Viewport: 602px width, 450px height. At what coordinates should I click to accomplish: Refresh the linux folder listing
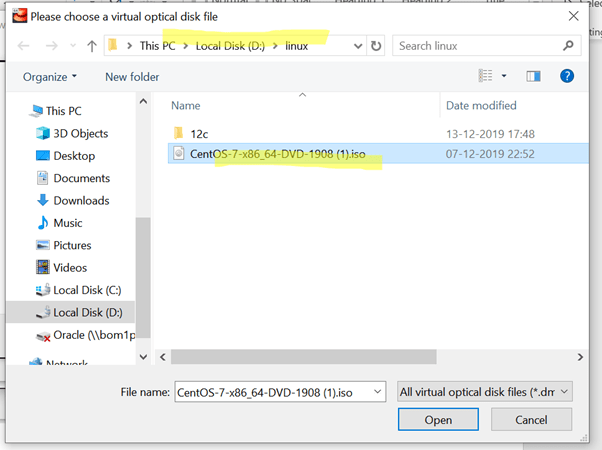[x=376, y=46]
